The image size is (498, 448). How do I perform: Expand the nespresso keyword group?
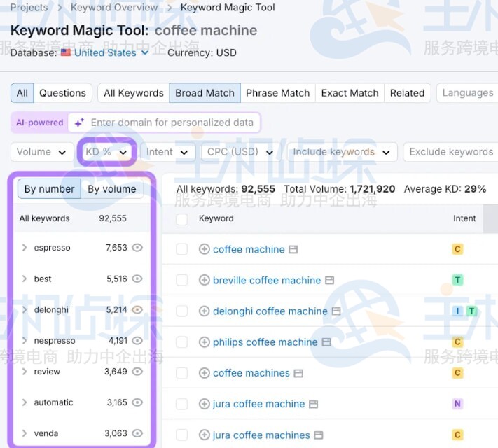pos(25,341)
